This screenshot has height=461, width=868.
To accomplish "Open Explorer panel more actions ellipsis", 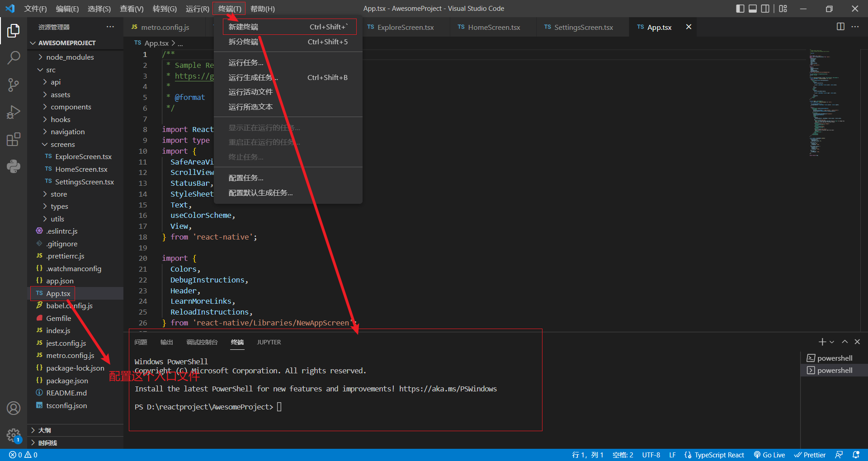I will coord(110,27).
